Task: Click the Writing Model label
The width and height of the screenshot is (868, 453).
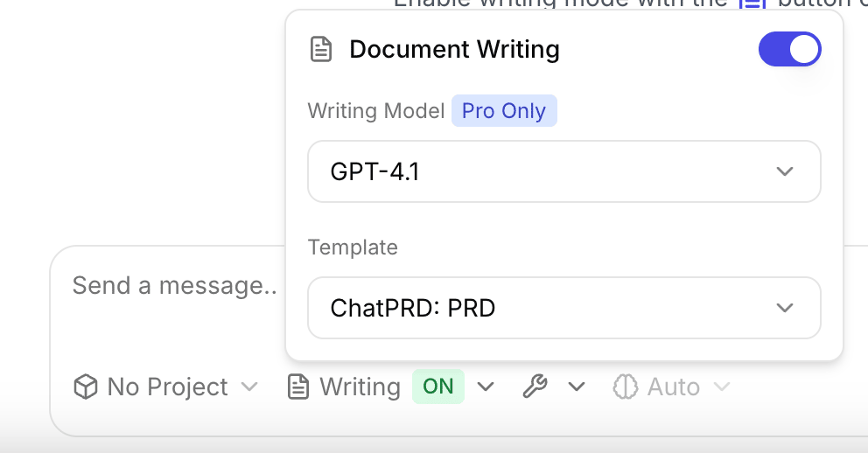Action: pyautogui.click(x=376, y=110)
